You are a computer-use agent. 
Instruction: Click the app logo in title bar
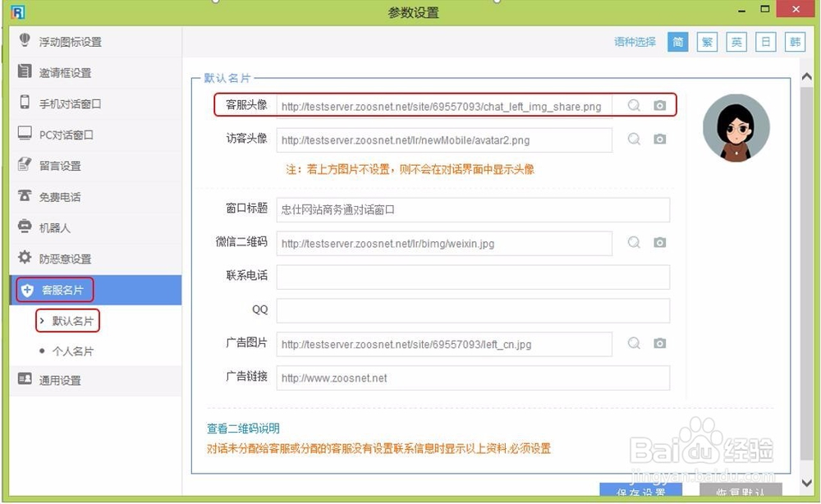[x=18, y=12]
